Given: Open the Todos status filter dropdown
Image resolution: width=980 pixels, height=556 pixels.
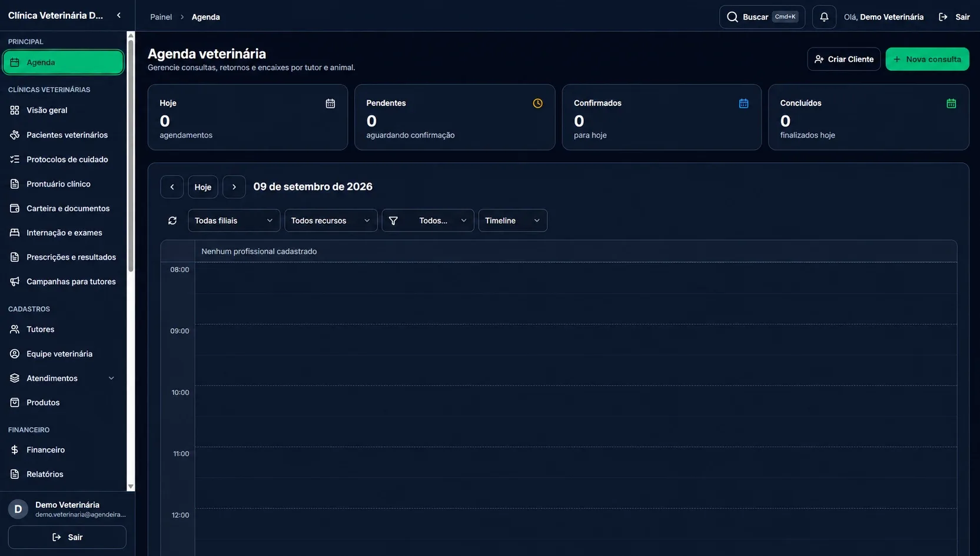Looking at the screenshot, I should tap(428, 221).
